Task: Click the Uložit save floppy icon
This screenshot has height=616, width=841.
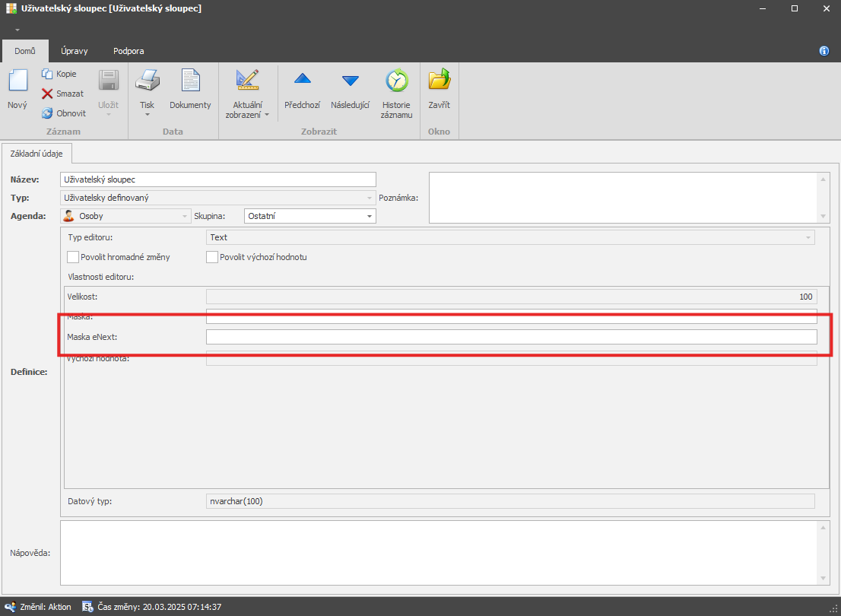Action: pyautogui.click(x=108, y=80)
